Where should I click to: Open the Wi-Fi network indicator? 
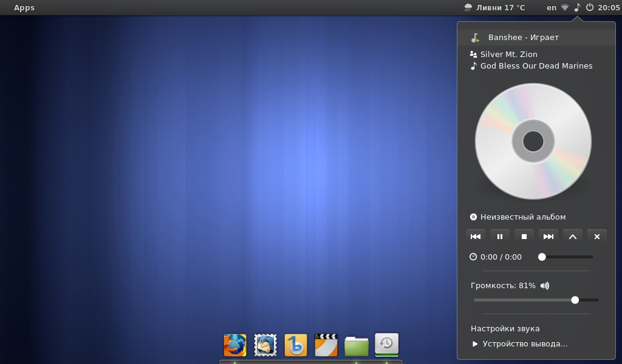pyautogui.click(x=565, y=7)
